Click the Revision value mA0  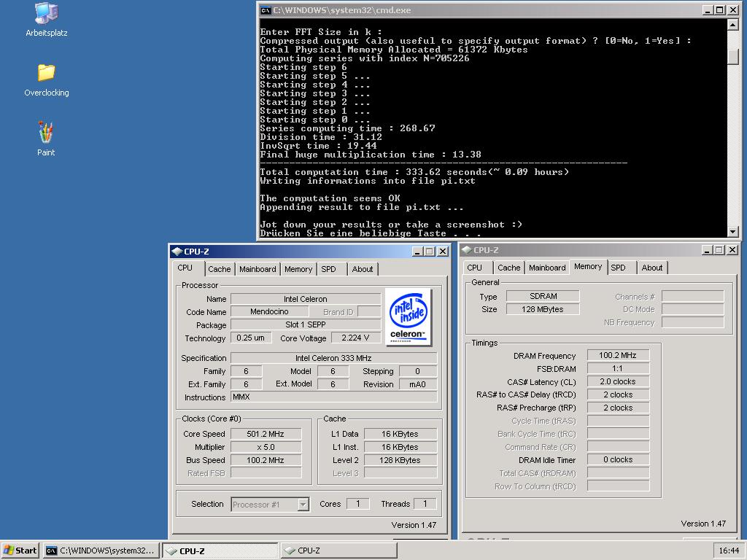click(x=418, y=384)
